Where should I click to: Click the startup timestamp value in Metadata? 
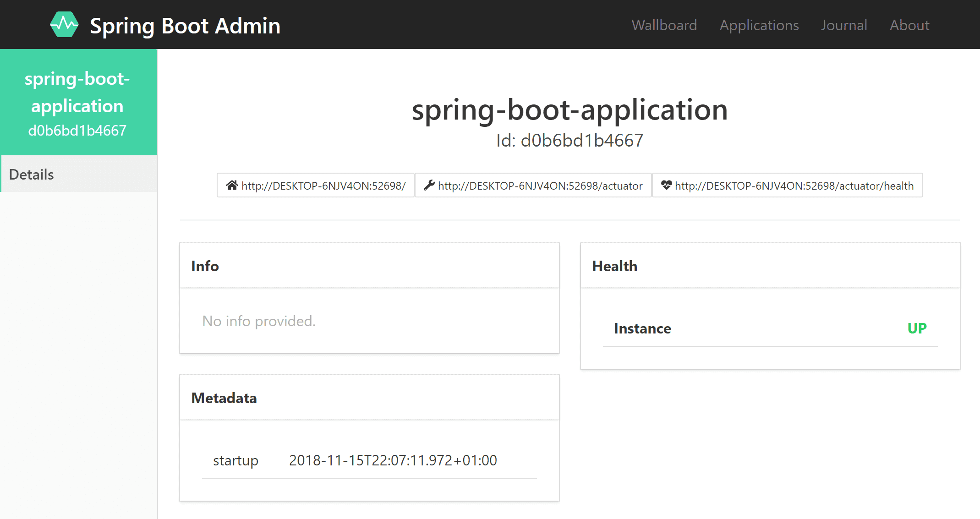pyautogui.click(x=393, y=460)
